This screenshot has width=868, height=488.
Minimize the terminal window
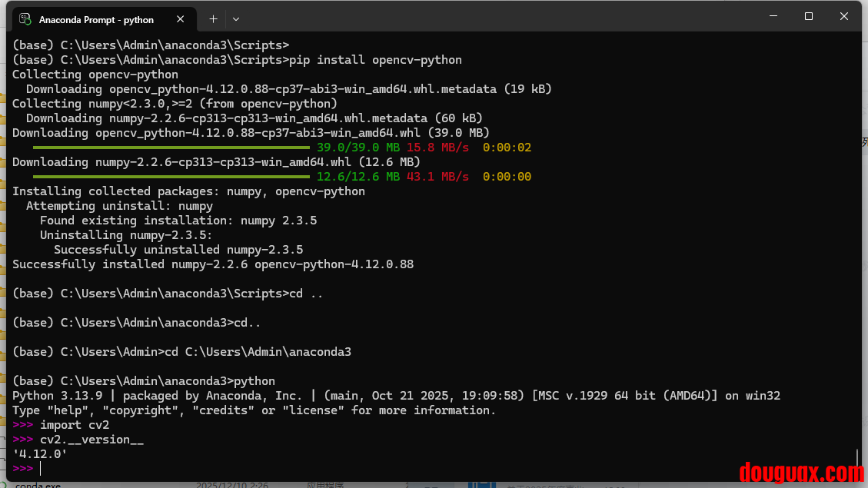[x=773, y=17]
